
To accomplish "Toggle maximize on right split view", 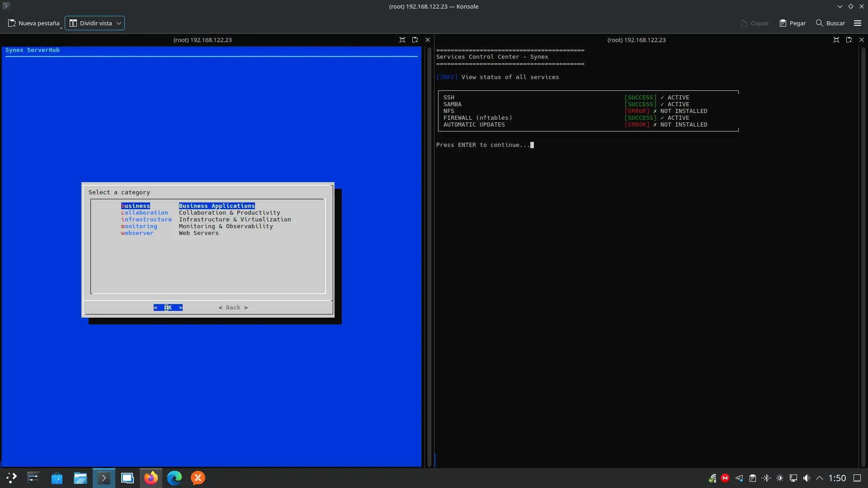I will pyautogui.click(x=836, y=40).
